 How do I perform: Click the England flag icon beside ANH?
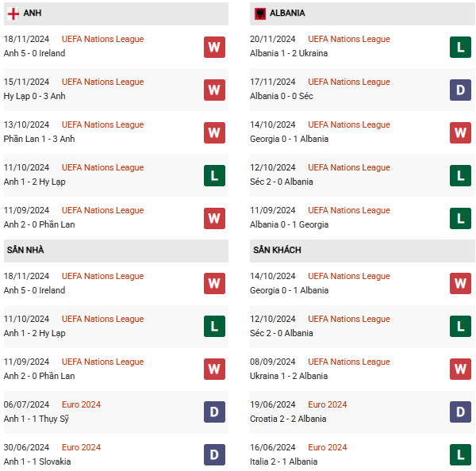(x=13, y=13)
